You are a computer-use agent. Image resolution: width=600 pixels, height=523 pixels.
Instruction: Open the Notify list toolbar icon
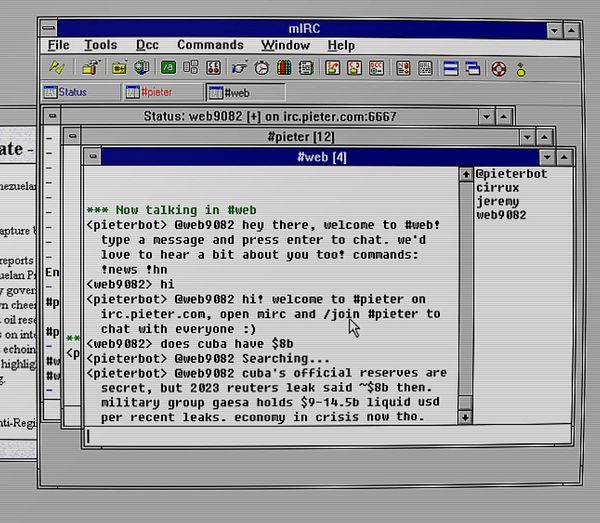403,68
